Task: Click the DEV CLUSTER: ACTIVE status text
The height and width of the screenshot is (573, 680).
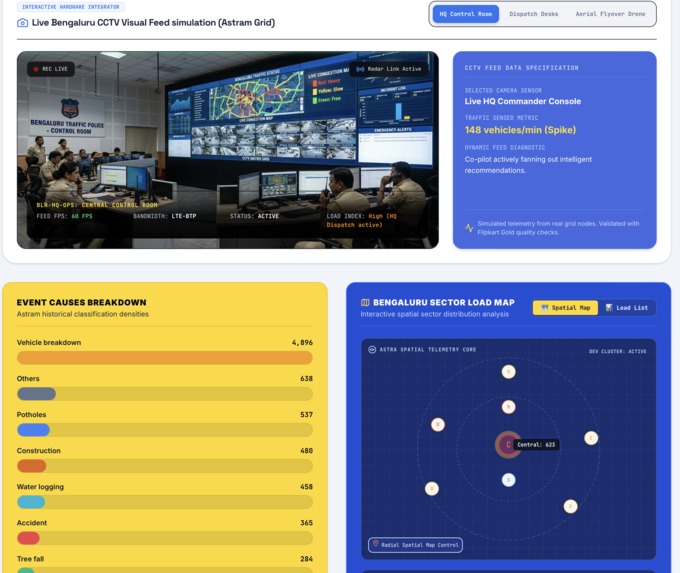Action: [x=618, y=351]
